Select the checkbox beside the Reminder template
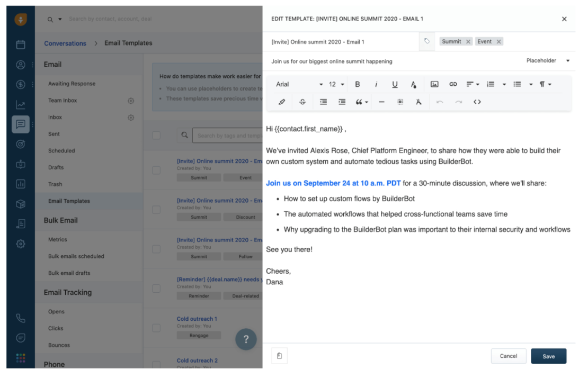This screenshot has width=588, height=378. 156,289
